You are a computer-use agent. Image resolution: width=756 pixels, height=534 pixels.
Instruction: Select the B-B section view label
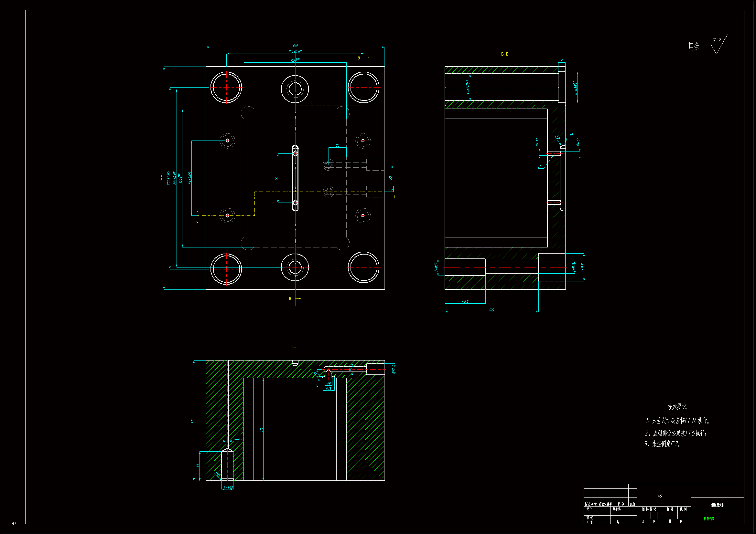coord(504,54)
